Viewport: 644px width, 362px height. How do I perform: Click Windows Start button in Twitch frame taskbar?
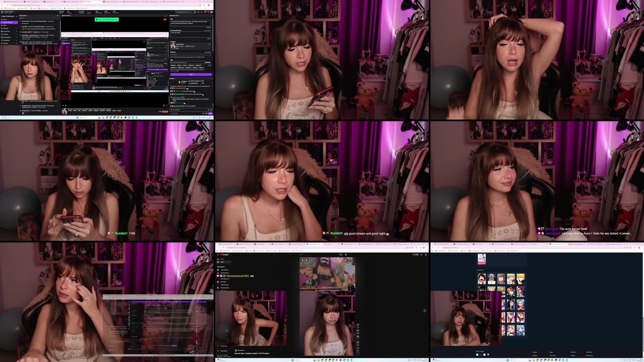click(77, 118)
